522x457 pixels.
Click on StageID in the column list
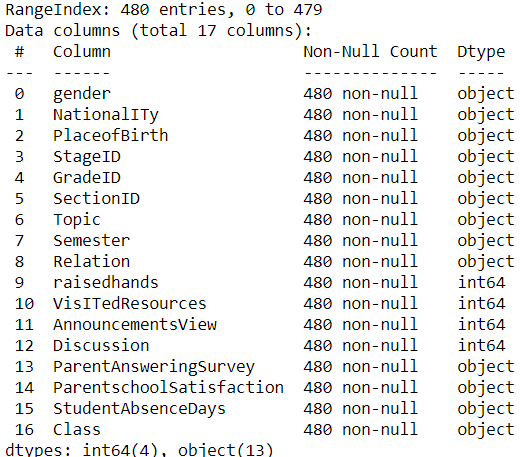(x=87, y=157)
